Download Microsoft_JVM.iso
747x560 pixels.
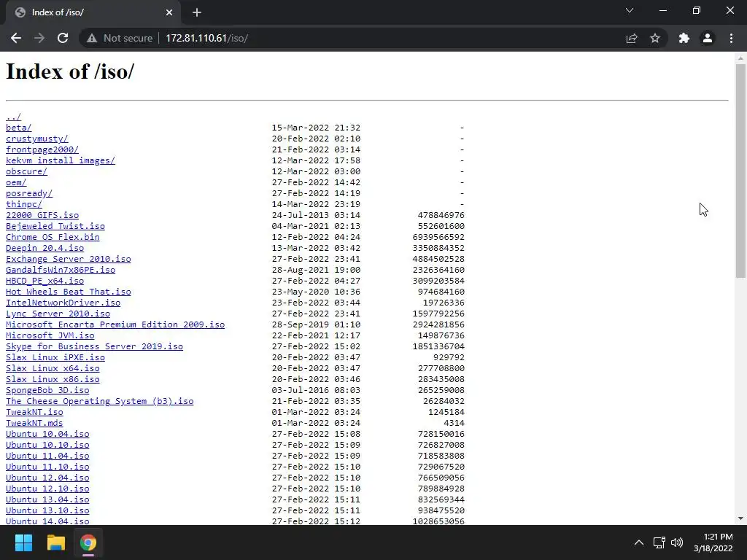[x=50, y=335]
